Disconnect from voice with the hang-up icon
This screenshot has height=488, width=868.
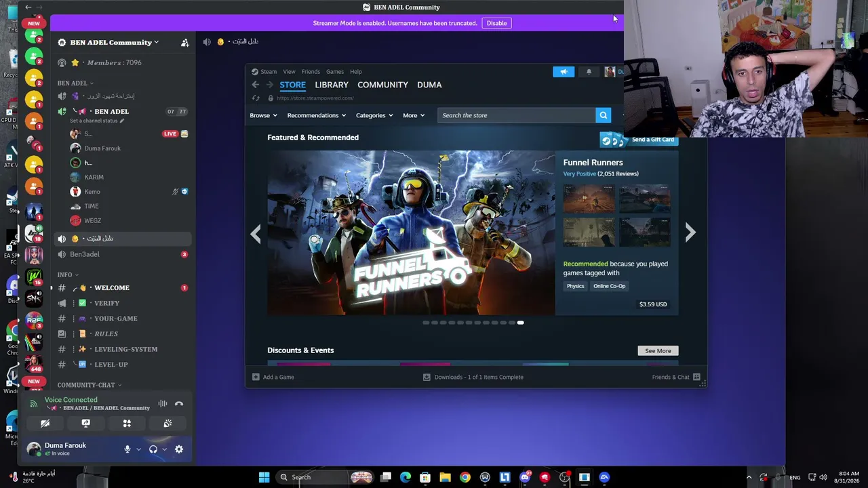coord(179,404)
